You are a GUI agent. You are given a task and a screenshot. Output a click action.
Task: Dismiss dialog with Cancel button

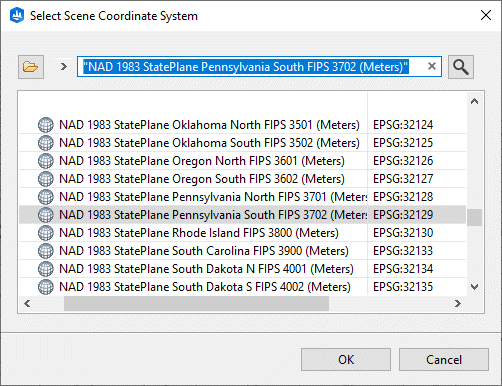[444, 360]
